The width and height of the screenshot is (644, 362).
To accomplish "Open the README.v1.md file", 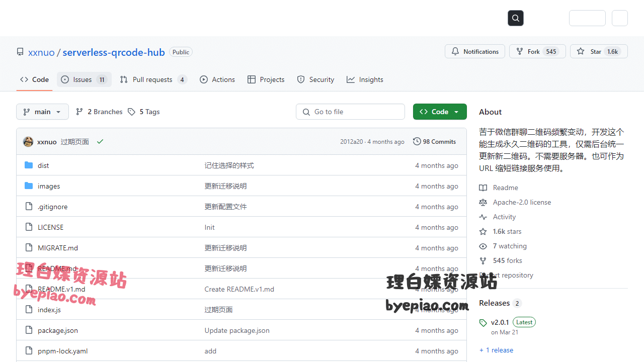I will [x=61, y=289].
